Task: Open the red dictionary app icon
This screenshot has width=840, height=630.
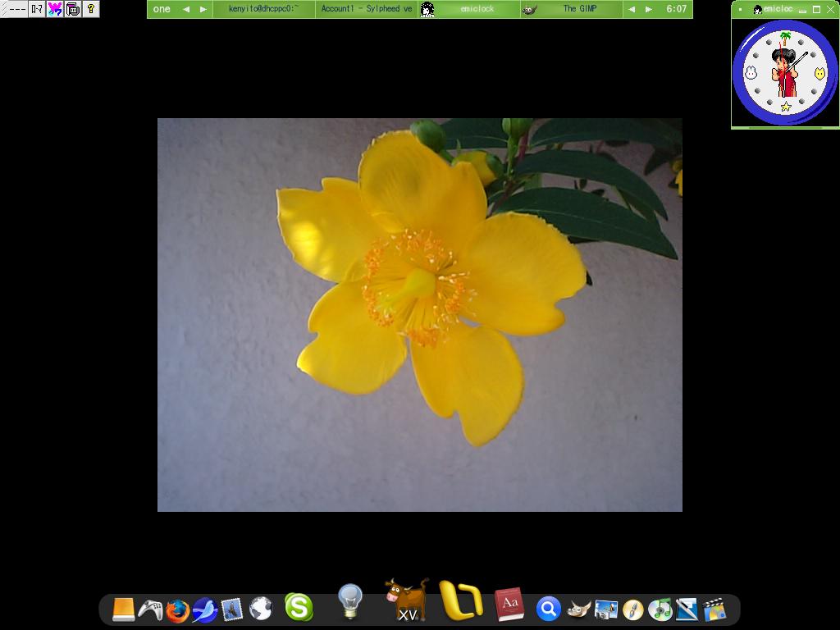Action: point(509,605)
